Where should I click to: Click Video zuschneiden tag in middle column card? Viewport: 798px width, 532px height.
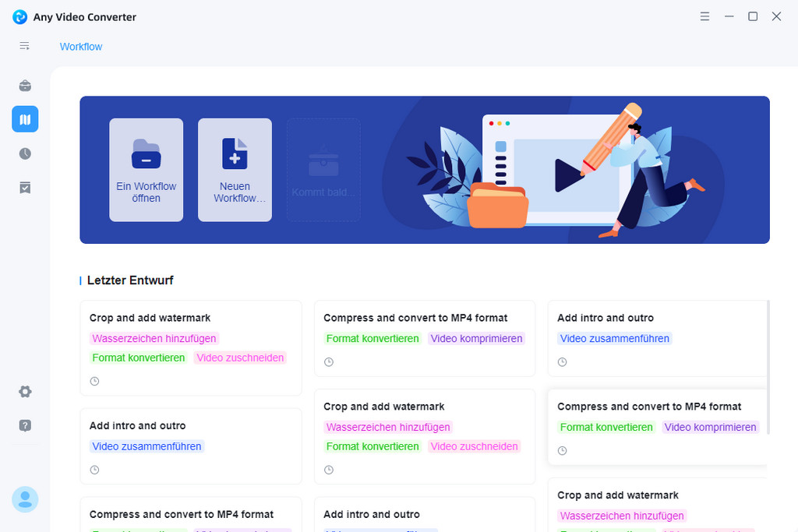pyautogui.click(x=474, y=446)
